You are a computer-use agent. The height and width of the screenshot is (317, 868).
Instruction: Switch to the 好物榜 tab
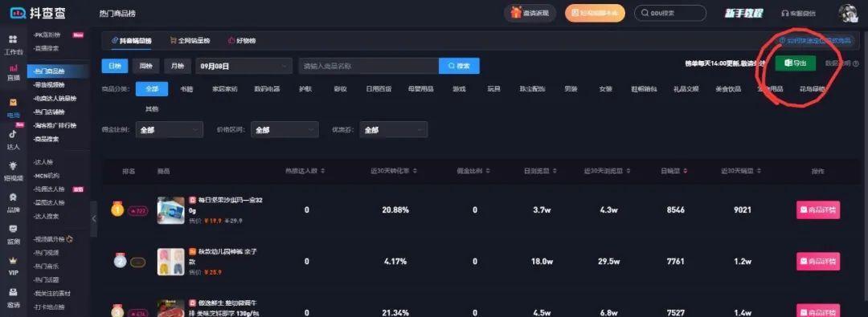click(242, 40)
